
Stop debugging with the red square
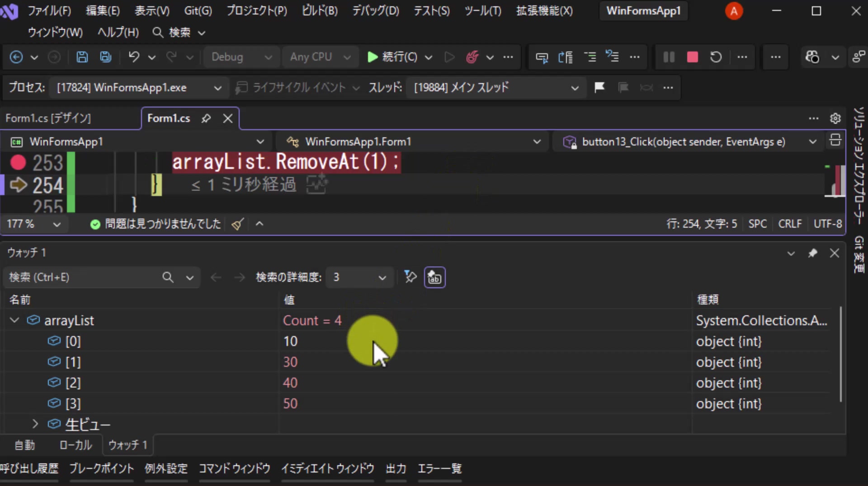(x=692, y=57)
